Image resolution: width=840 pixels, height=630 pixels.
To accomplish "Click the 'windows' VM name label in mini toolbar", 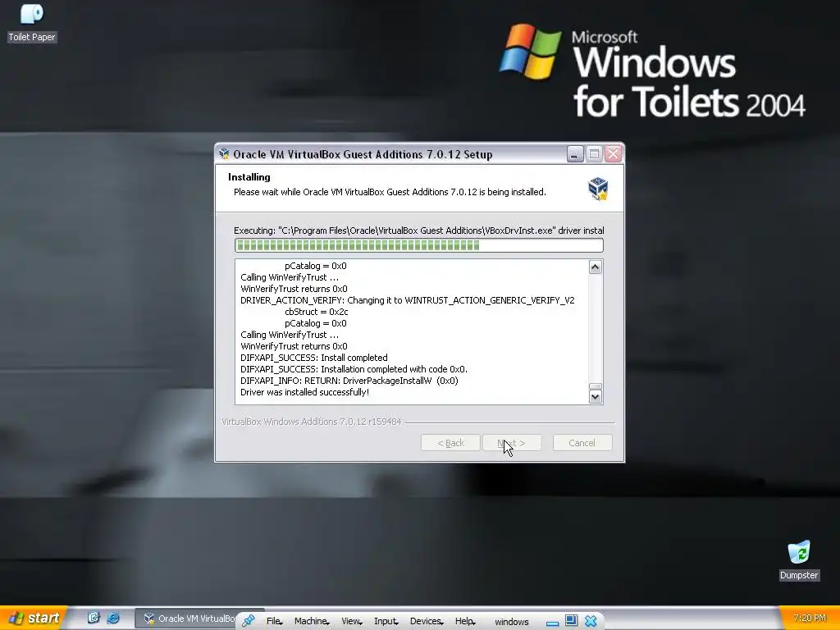I will (512, 622).
